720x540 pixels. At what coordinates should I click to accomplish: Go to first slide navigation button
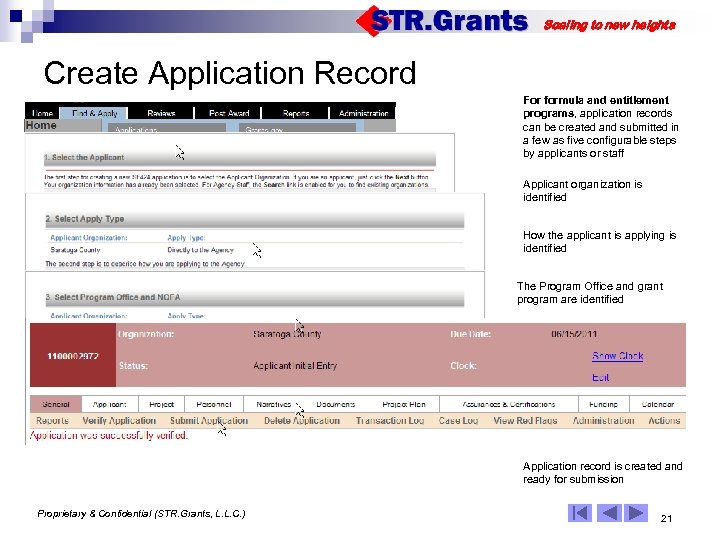click(x=579, y=513)
